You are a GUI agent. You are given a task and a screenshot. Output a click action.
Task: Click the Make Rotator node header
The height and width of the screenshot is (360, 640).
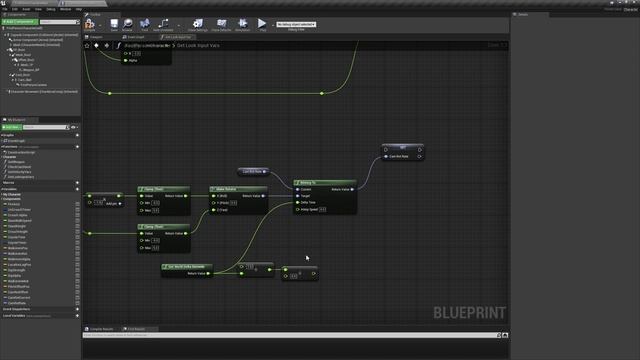238,189
